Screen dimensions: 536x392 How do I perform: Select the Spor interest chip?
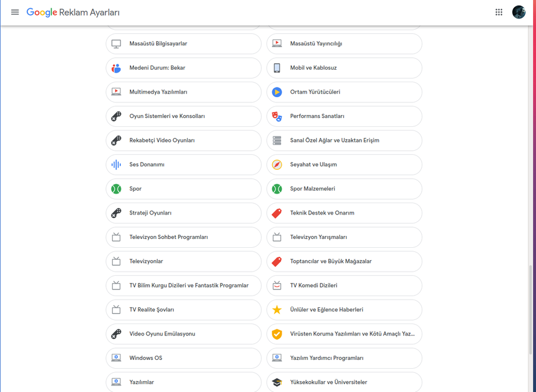point(183,189)
